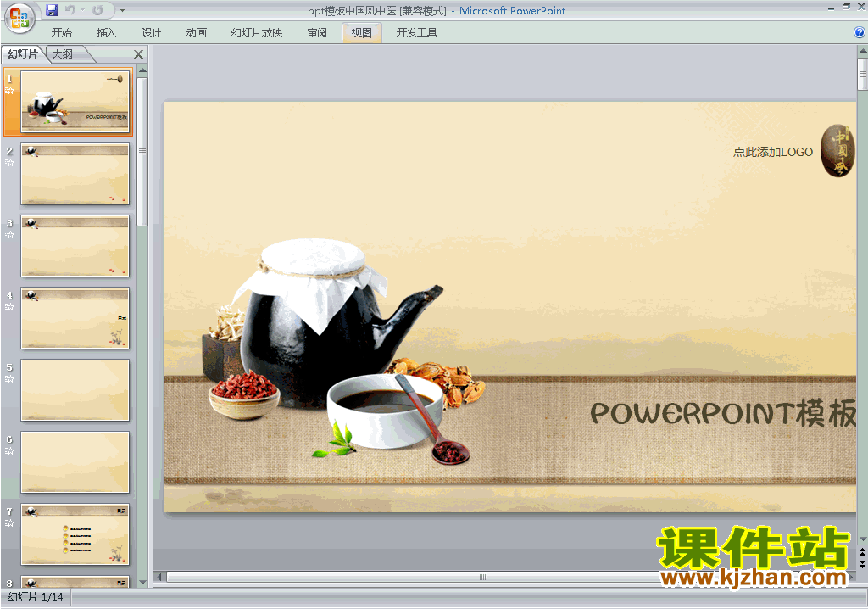The image size is (868, 609).
Task: Click the 点此添加LOGO text on the slide
Action: coord(773,152)
